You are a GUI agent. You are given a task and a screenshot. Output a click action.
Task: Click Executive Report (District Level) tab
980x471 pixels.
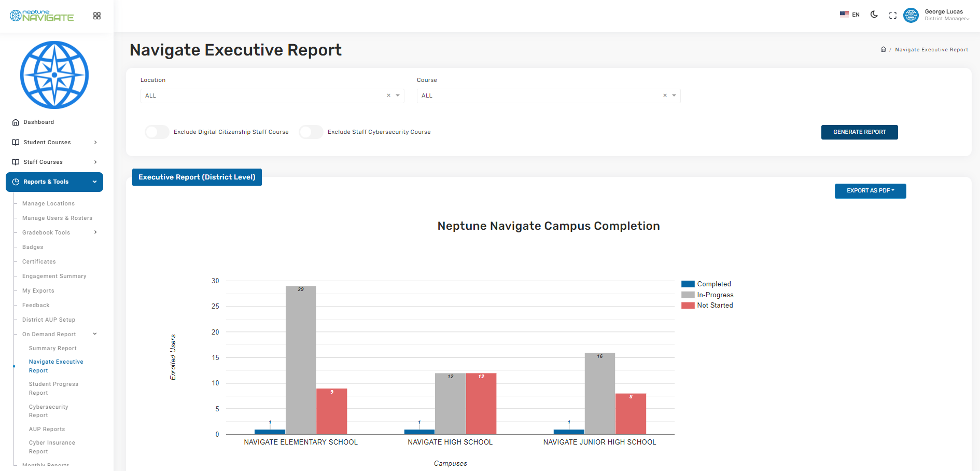pyautogui.click(x=197, y=177)
